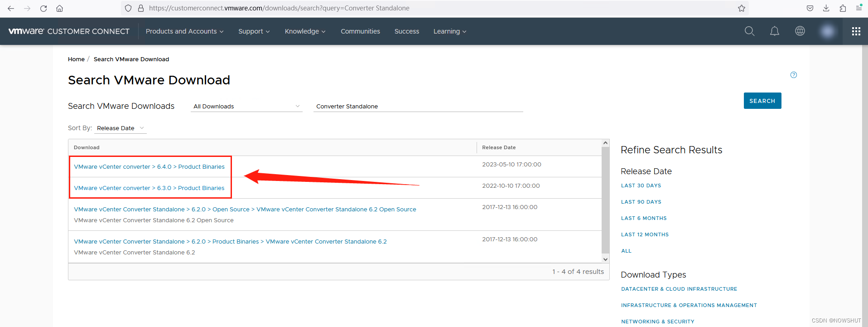Open the Communities nav item

[x=360, y=31]
